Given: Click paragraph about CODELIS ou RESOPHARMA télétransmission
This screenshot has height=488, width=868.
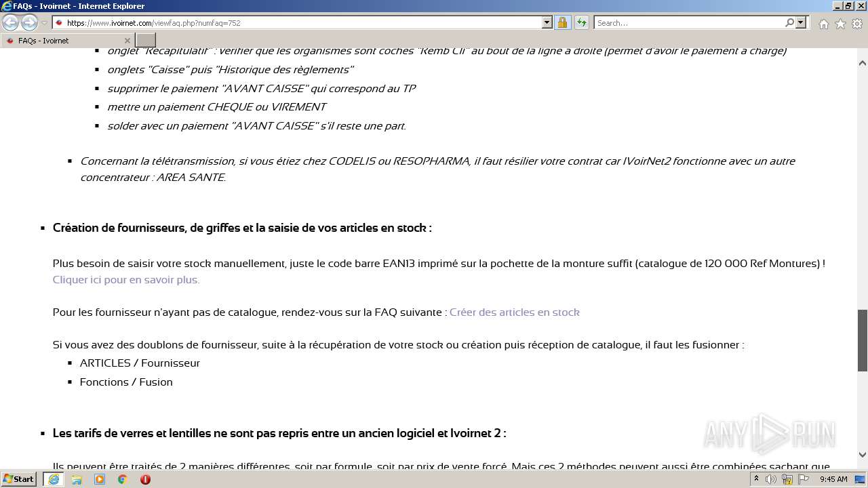Looking at the screenshot, I should click(x=437, y=169).
